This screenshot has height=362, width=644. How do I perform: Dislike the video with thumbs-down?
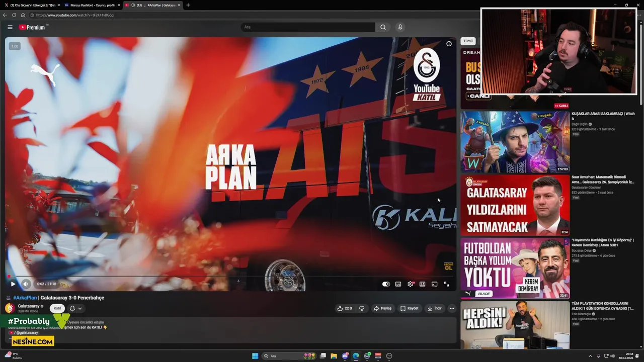362,308
